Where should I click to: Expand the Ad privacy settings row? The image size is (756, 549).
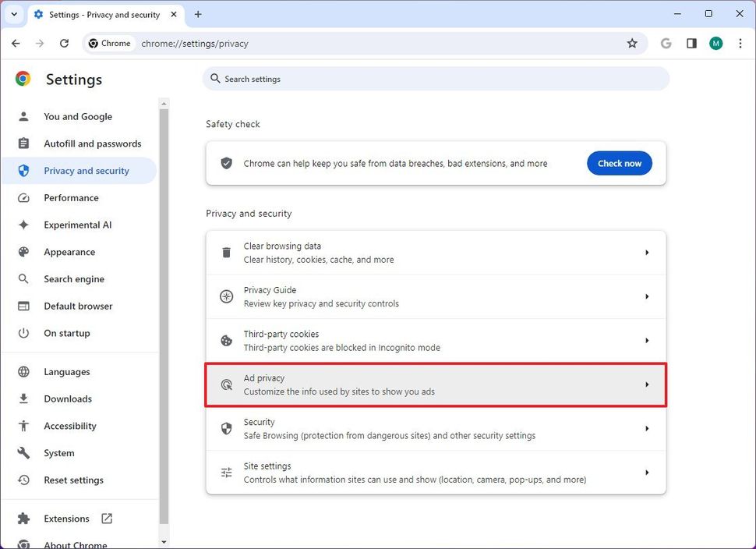click(435, 384)
